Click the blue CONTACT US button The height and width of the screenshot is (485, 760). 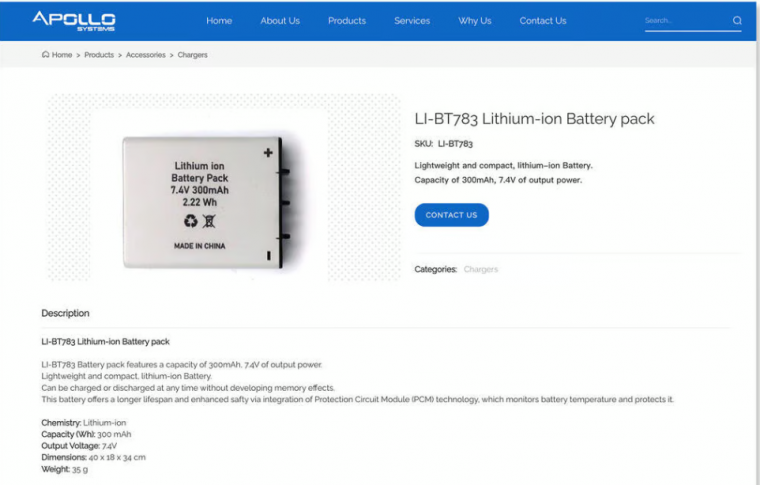[x=451, y=215]
